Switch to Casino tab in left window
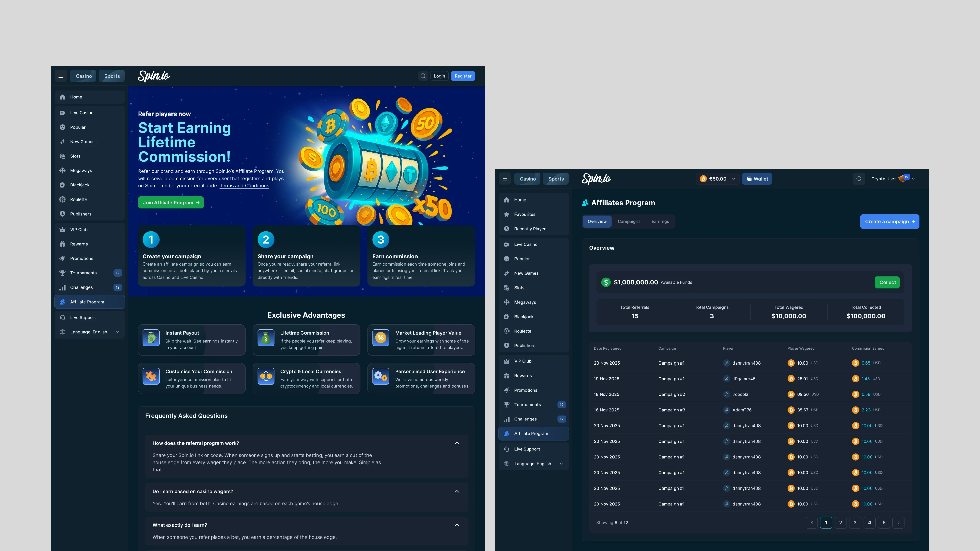This screenshot has height=551, width=980. (x=84, y=76)
